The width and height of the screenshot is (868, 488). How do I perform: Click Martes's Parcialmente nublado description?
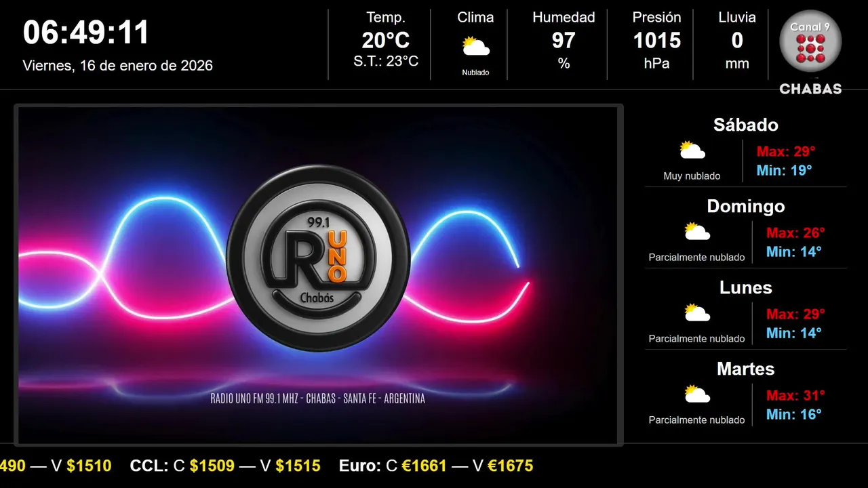(x=696, y=420)
